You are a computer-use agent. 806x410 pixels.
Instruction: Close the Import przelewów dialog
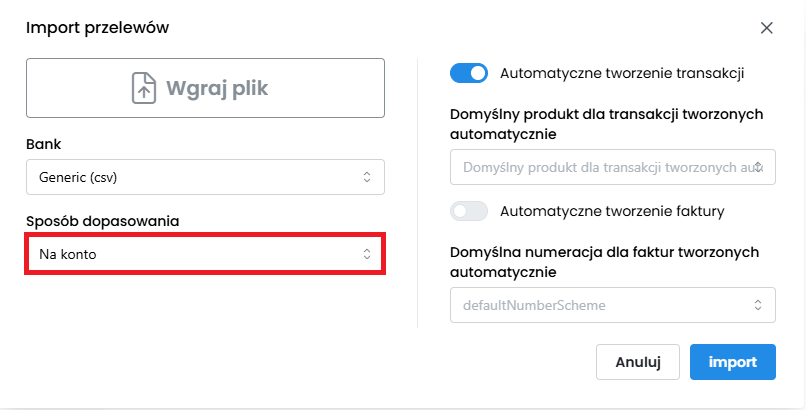click(767, 28)
